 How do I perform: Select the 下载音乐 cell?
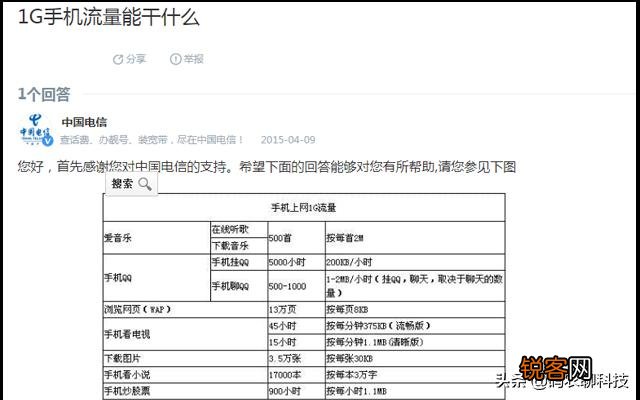(239, 246)
